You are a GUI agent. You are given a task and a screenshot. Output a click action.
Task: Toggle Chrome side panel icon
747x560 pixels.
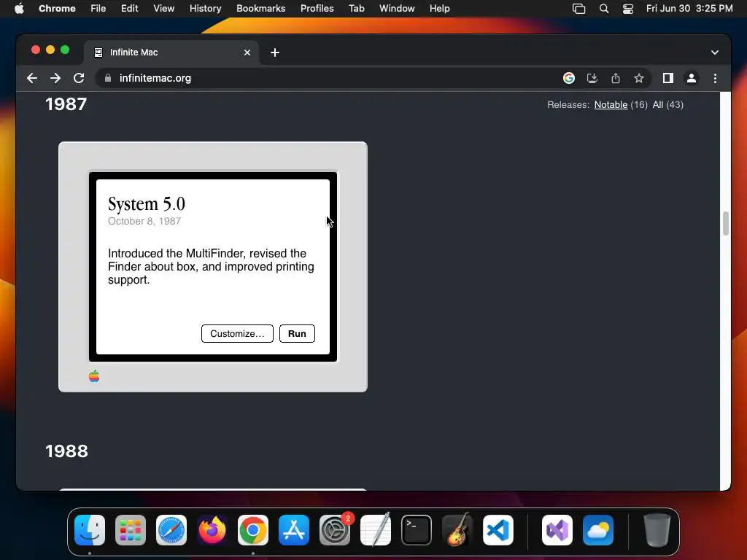pyautogui.click(x=668, y=78)
